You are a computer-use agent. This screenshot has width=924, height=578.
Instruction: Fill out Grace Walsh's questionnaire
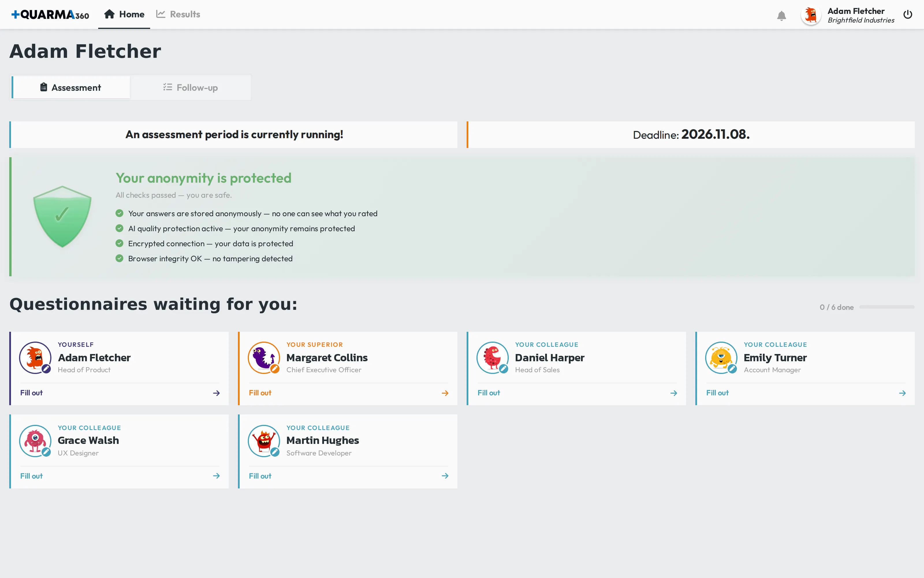pyautogui.click(x=31, y=476)
